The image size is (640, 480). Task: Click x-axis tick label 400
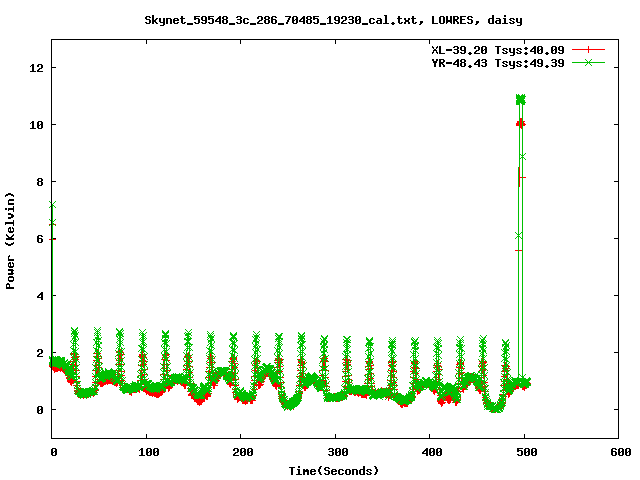click(432, 452)
